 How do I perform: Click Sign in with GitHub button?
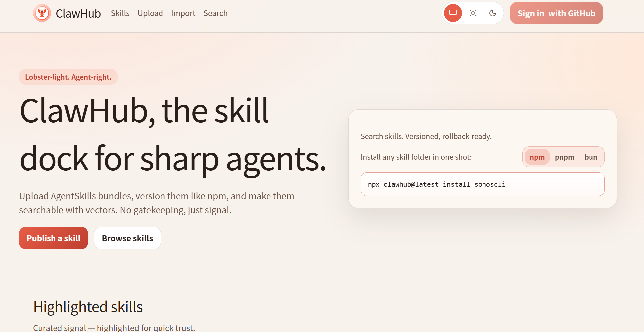pyautogui.click(x=556, y=13)
